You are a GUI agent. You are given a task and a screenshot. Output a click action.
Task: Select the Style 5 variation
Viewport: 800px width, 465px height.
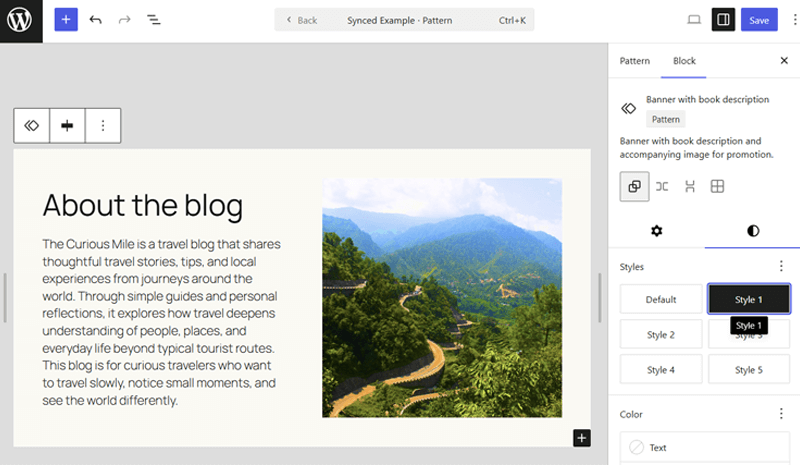[748, 370]
